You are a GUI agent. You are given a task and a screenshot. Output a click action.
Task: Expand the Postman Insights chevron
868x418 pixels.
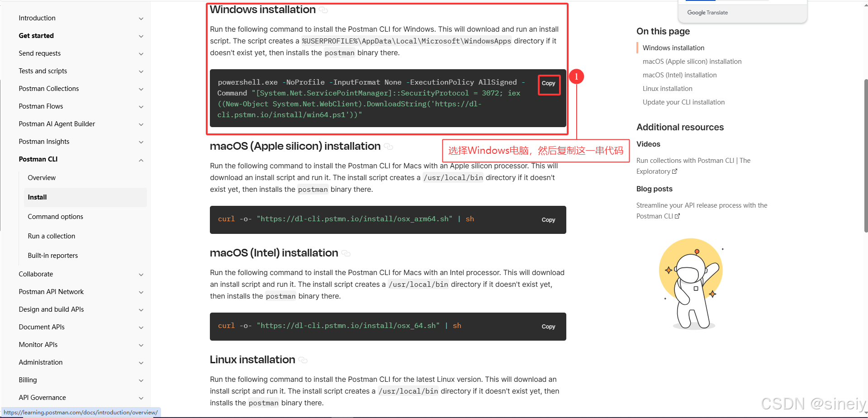(x=141, y=142)
